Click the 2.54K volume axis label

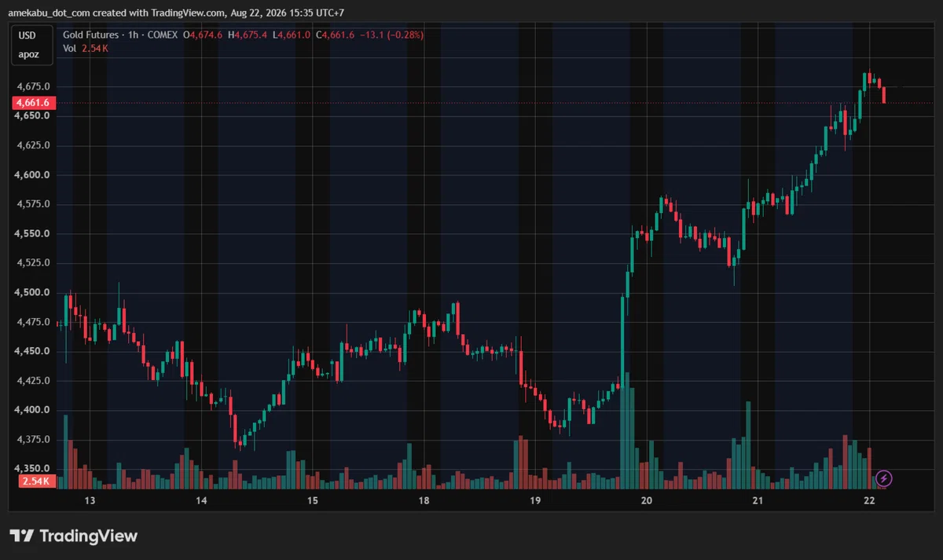click(x=36, y=481)
